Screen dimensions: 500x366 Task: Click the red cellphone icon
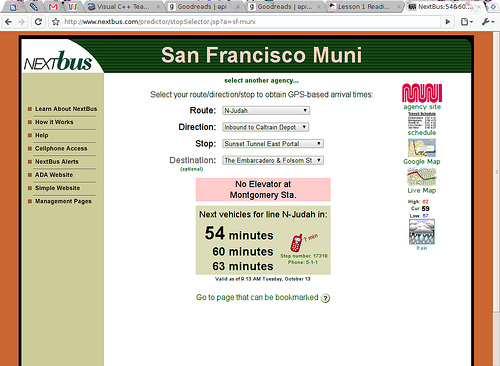[x=296, y=243]
